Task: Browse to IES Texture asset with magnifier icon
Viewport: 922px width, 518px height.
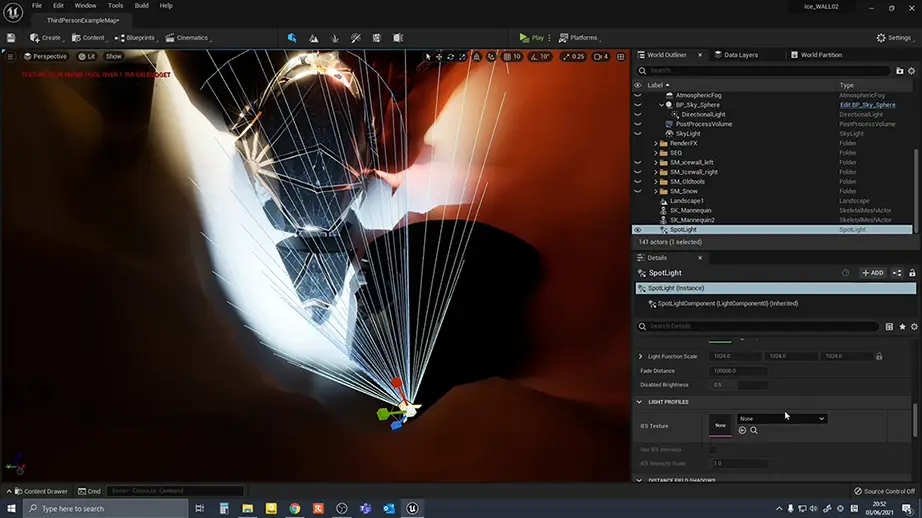Action: [x=754, y=430]
